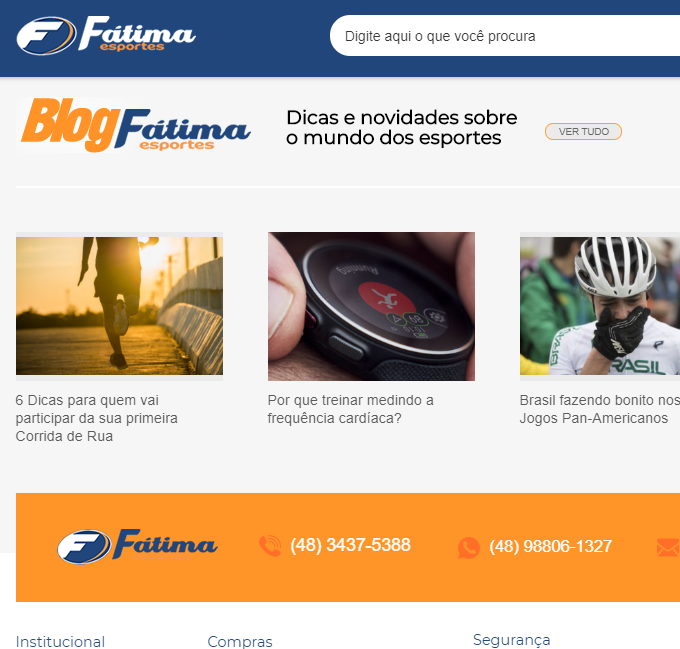Click the WhatsApp icon in footer
Screen dimensions: 680x649
[469, 547]
